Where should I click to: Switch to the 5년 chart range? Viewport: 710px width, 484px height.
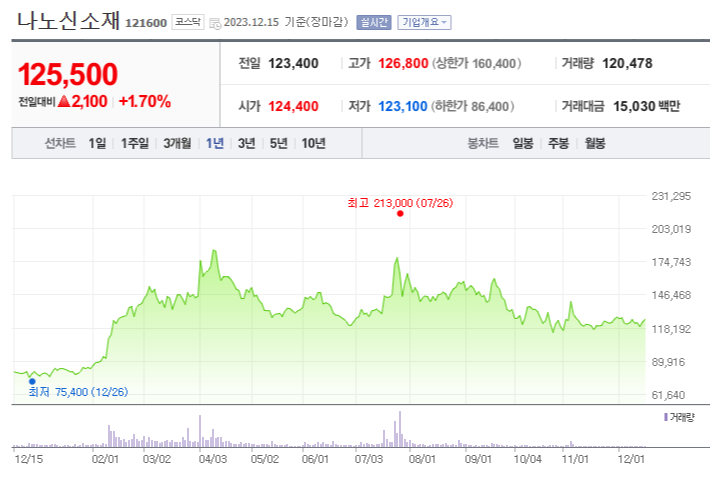click(278, 144)
